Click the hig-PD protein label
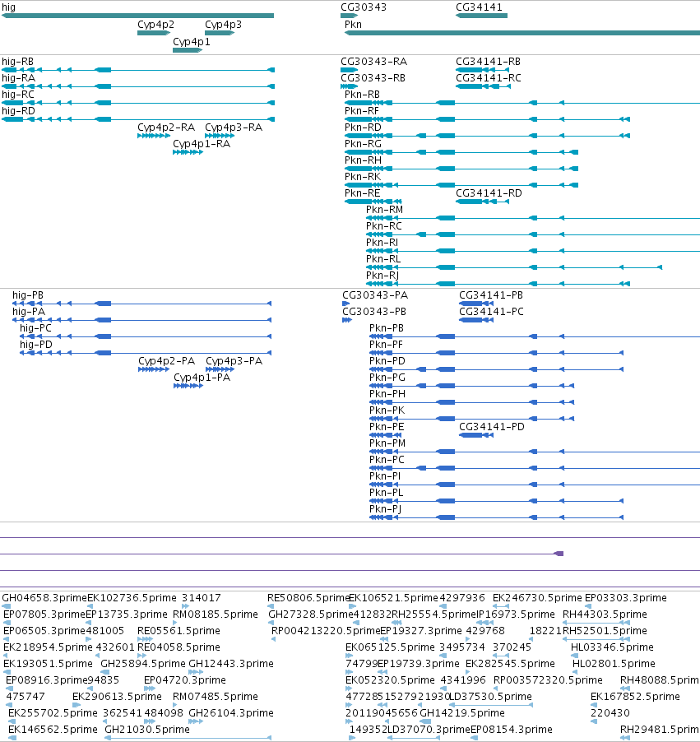 [x=36, y=345]
